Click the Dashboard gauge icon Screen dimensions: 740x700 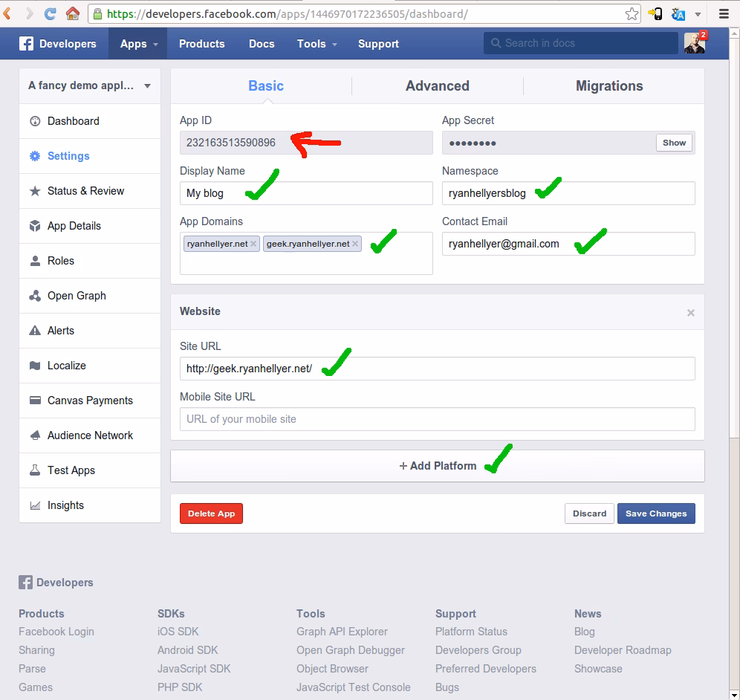pos(35,121)
